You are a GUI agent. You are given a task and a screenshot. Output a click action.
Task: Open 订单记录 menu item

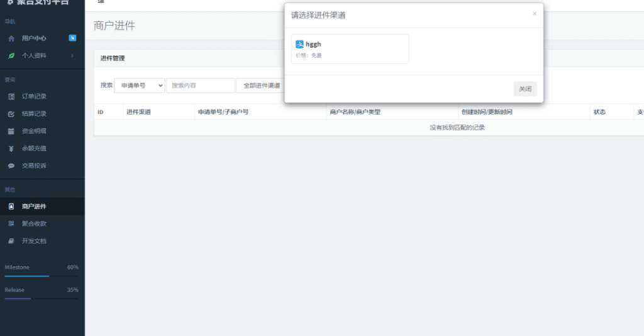pyautogui.click(x=42, y=96)
